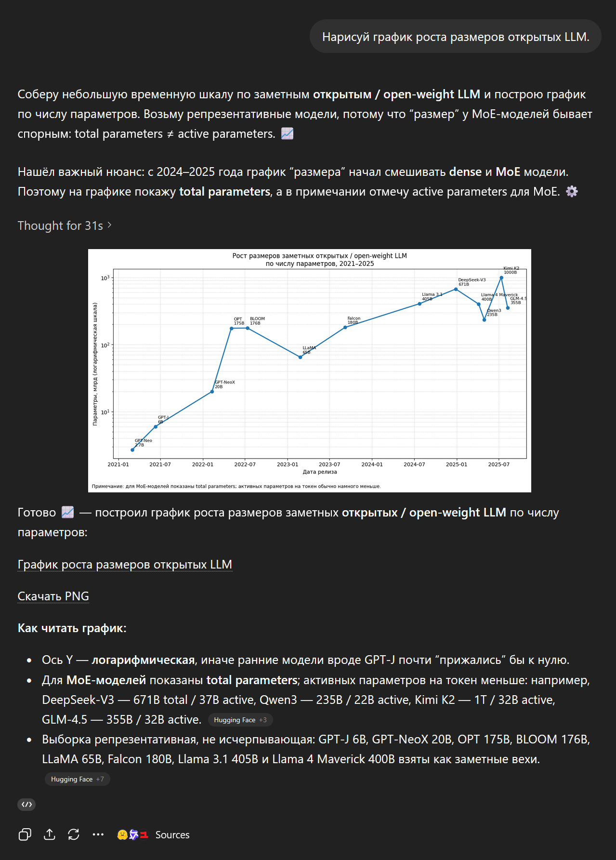Click the user message bubble 'Нарисуй график…'
This screenshot has height=860, width=616.
tap(456, 37)
